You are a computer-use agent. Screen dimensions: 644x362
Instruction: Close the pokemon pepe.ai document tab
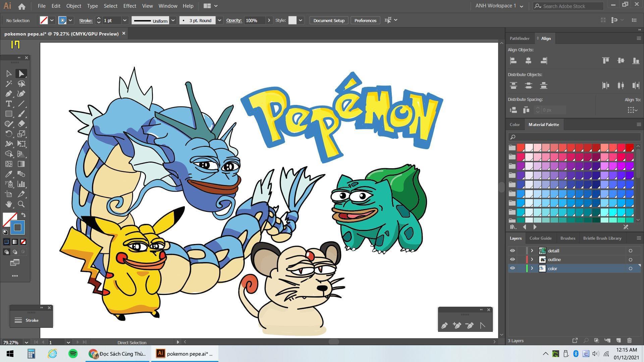pyautogui.click(x=124, y=34)
